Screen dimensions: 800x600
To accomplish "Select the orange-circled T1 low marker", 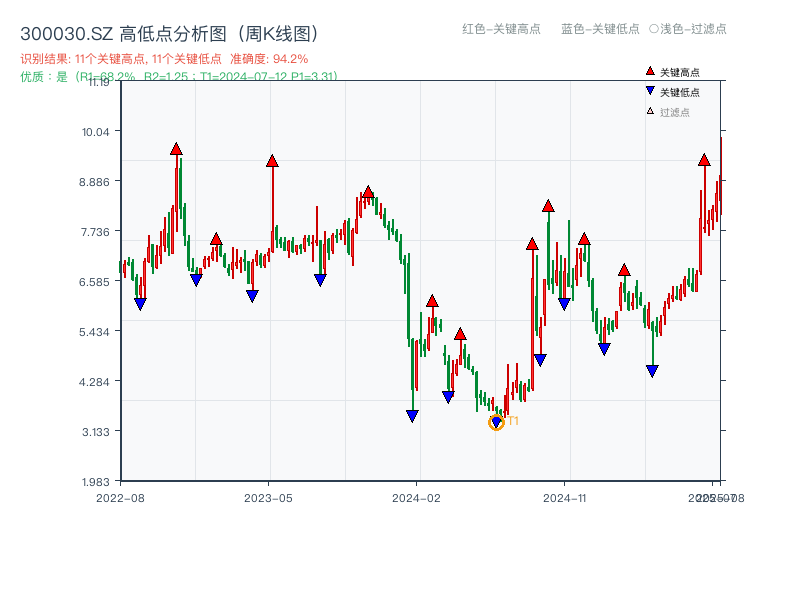I will coord(496,422).
